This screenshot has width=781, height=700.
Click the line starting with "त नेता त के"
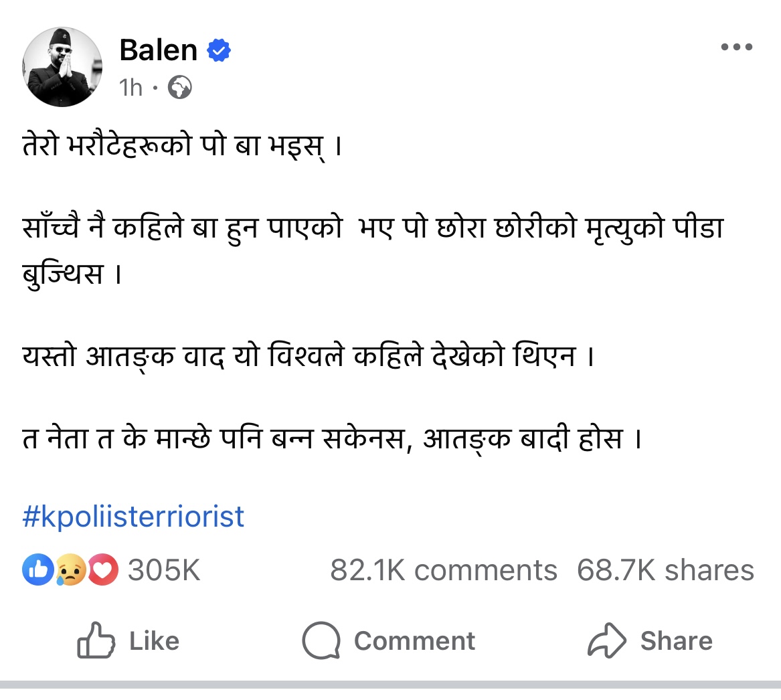click(332, 440)
